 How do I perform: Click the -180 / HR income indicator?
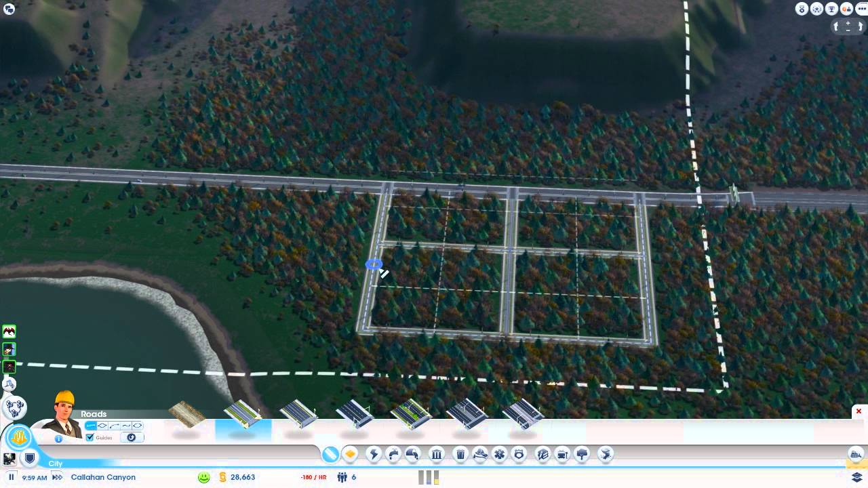point(313,477)
